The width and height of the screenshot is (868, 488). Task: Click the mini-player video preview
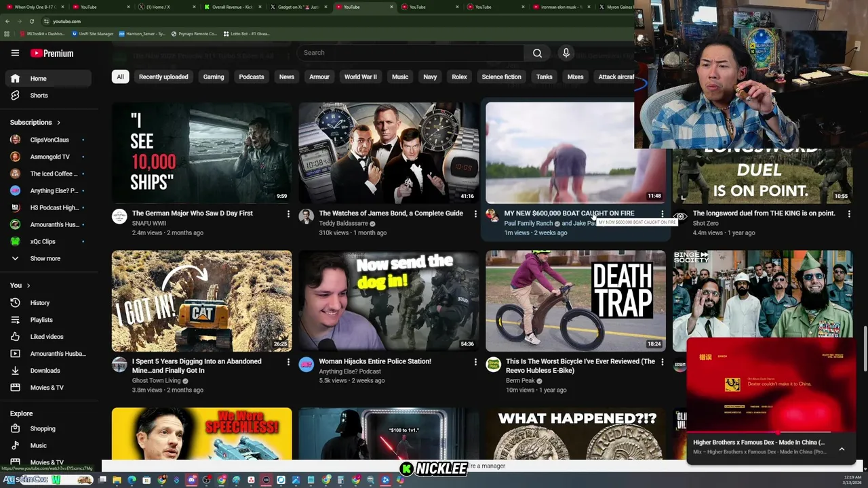point(771,385)
